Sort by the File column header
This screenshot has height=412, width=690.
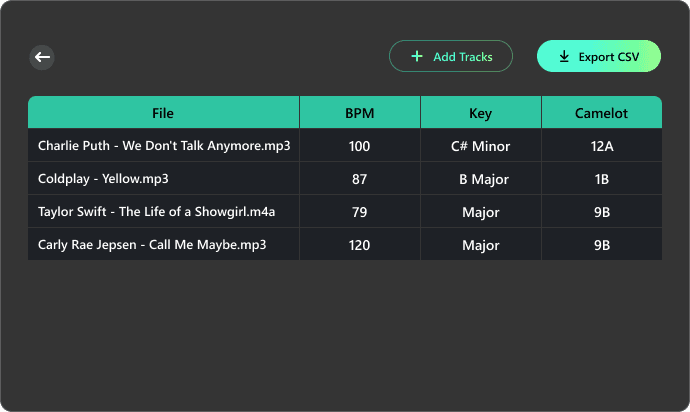[x=163, y=113]
